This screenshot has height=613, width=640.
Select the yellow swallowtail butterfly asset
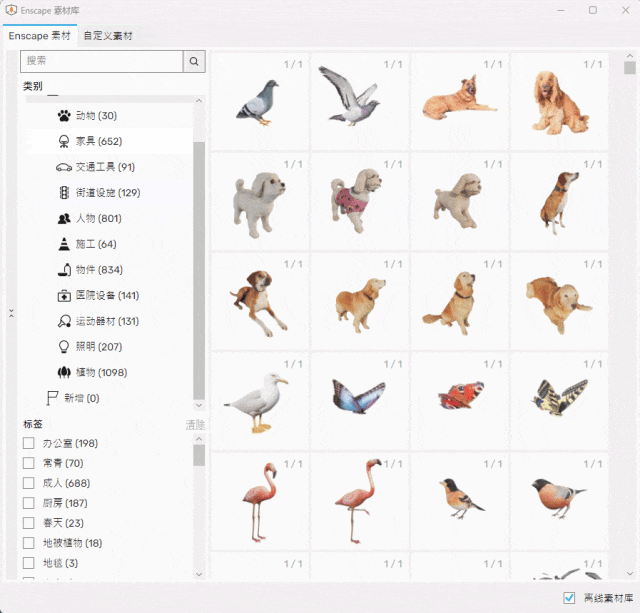tap(559, 401)
